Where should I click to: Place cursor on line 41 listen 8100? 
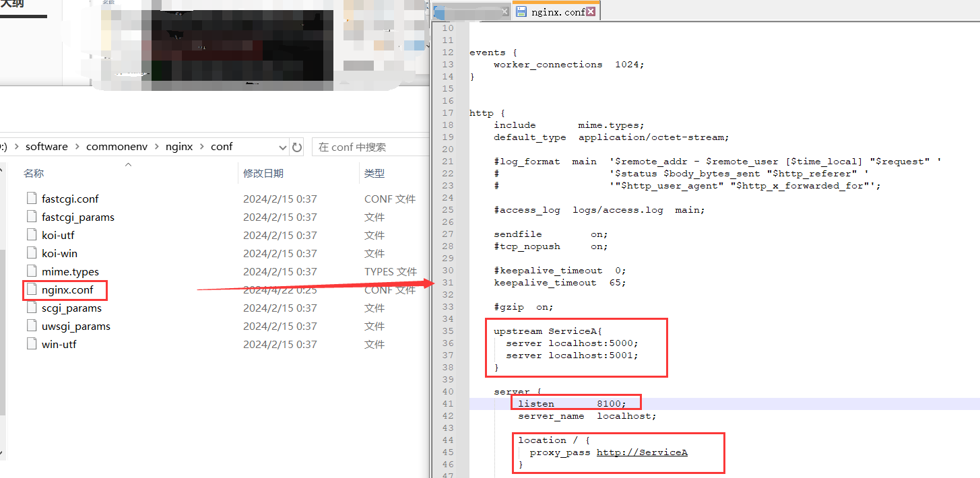coord(572,404)
